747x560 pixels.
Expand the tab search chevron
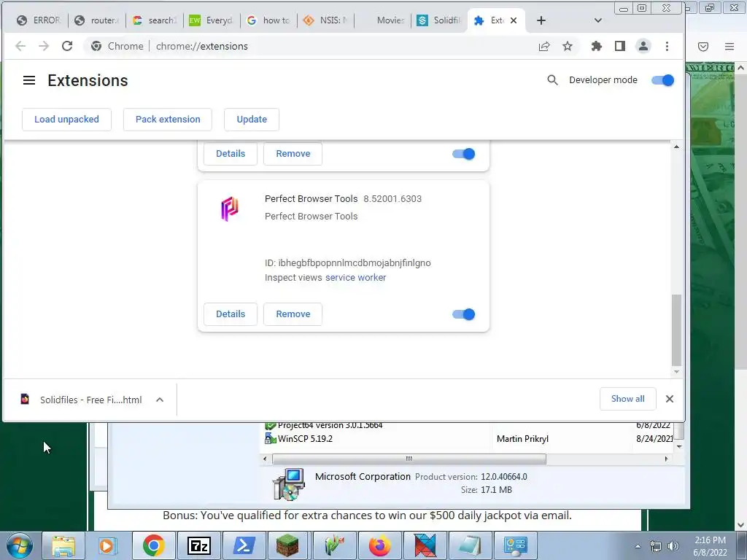(x=598, y=20)
